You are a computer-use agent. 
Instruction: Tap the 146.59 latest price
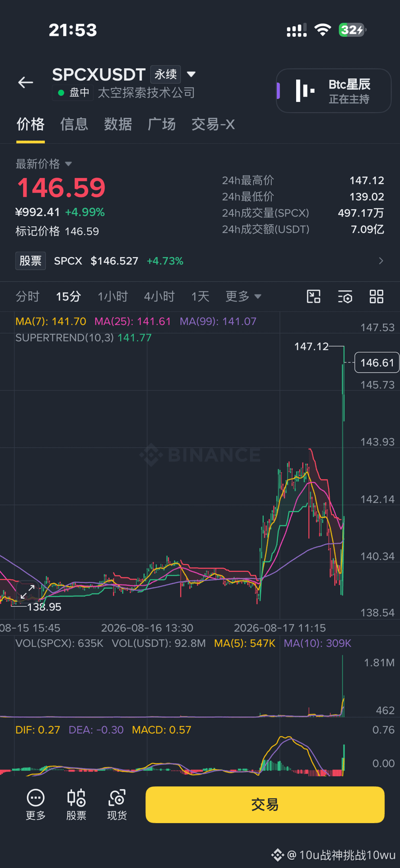[x=61, y=188]
